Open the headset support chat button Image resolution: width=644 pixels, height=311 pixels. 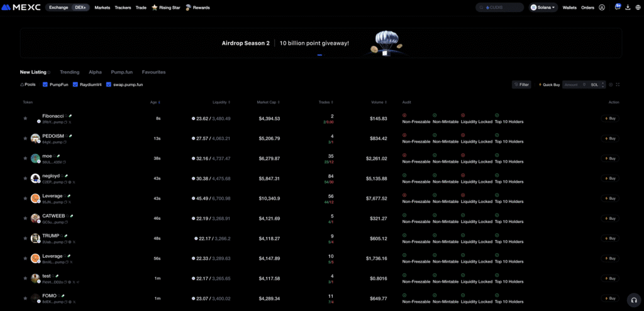(x=634, y=300)
